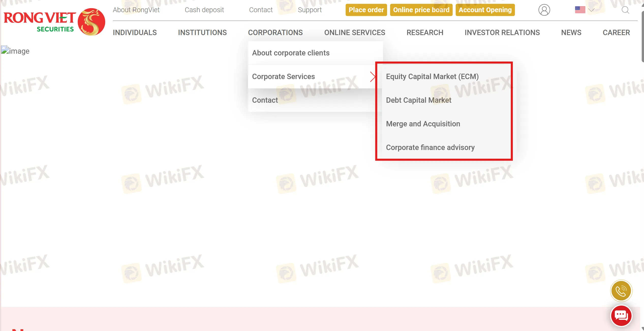Choose Merge and Acquisition option

point(423,124)
